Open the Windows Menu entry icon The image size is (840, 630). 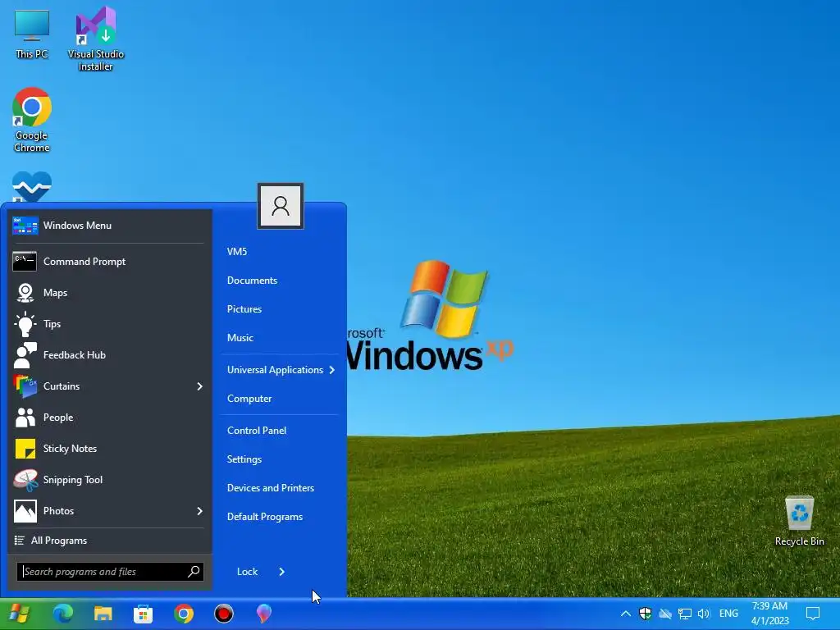[25, 226]
